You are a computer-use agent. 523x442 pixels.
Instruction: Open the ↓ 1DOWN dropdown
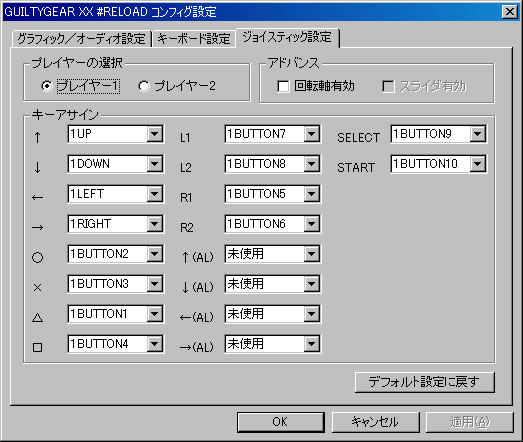pyautogui.click(x=115, y=164)
